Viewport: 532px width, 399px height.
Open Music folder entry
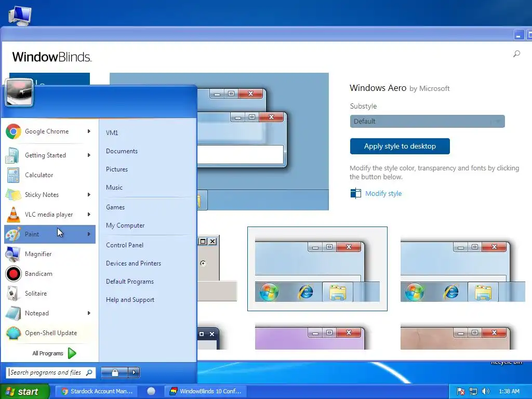point(114,188)
